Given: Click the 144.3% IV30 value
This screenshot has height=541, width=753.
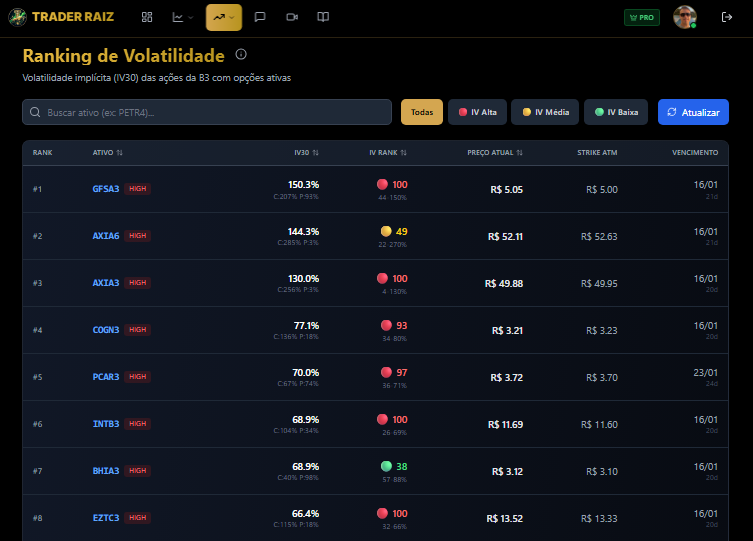Looking at the screenshot, I should [x=304, y=232].
